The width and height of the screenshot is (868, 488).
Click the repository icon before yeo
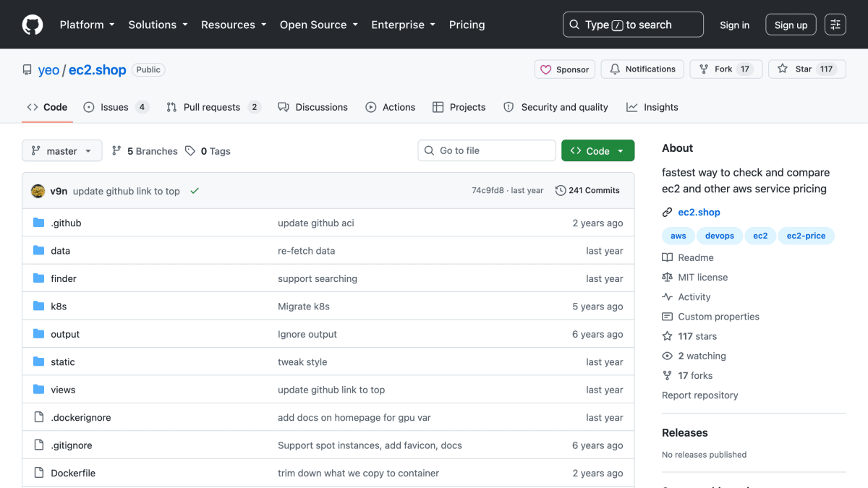pos(27,70)
